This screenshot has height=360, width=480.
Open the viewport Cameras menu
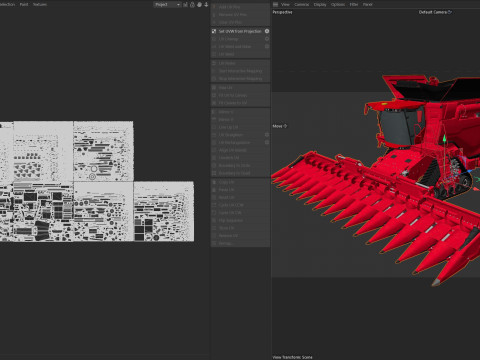pos(302,4)
